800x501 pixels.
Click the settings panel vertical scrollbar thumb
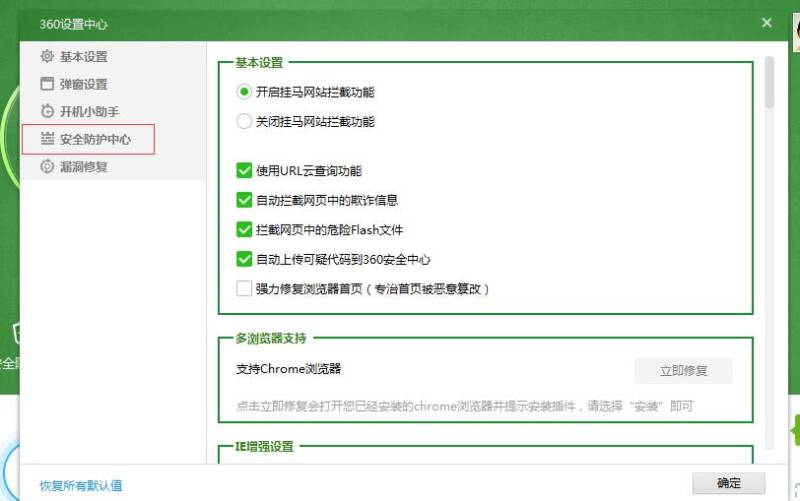[769, 82]
